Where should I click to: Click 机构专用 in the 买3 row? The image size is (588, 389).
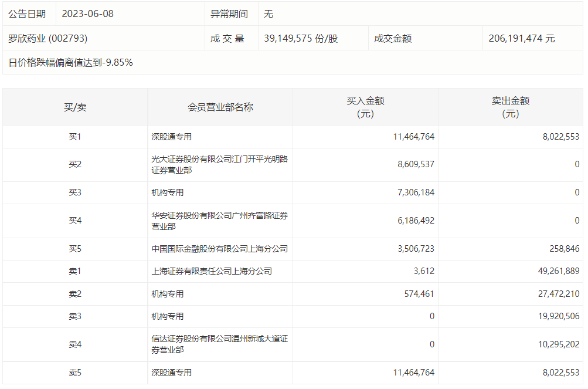coord(168,192)
